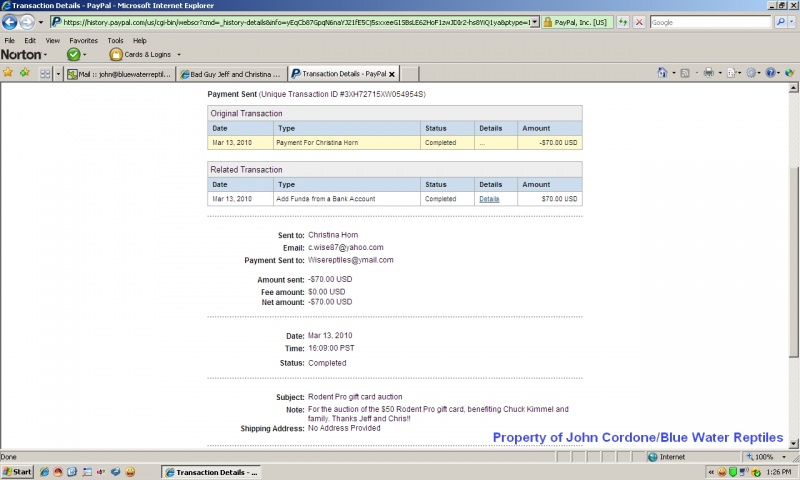This screenshot has height=480, width=800.
Task: Click Cards & Logins in Norton toolbar
Action: coord(141,54)
